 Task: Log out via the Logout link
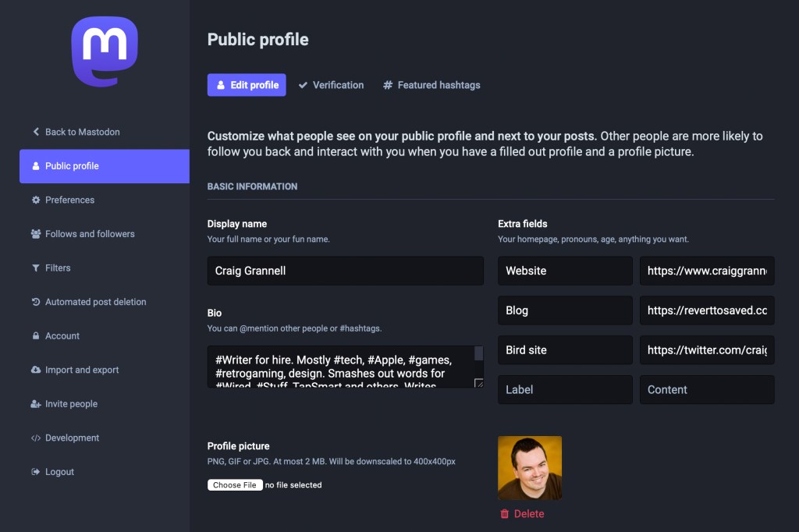point(59,472)
